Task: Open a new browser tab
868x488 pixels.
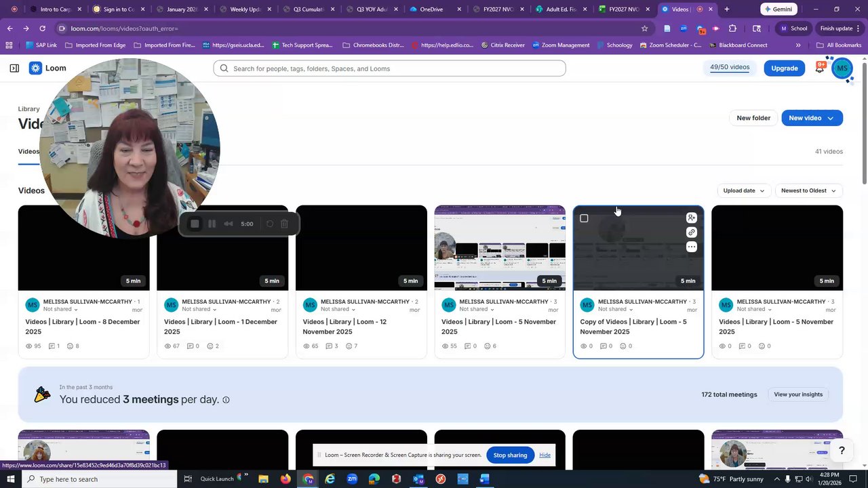Action: [x=726, y=9]
